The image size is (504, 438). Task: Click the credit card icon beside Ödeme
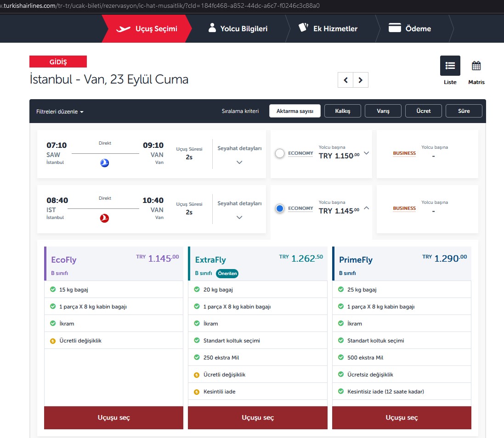pyautogui.click(x=395, y=28)
